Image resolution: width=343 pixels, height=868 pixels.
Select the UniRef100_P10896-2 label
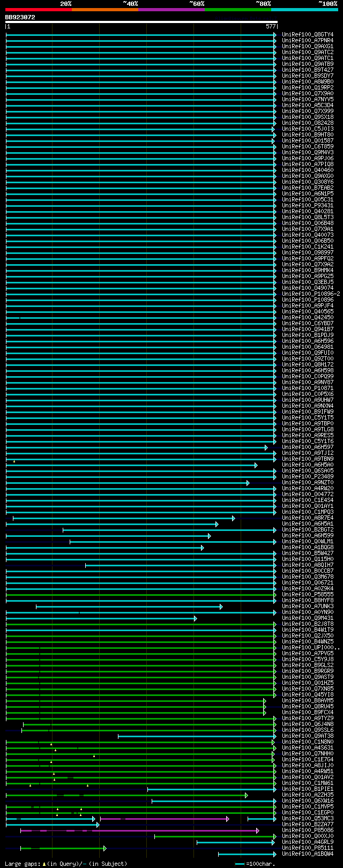click(311, 294)
